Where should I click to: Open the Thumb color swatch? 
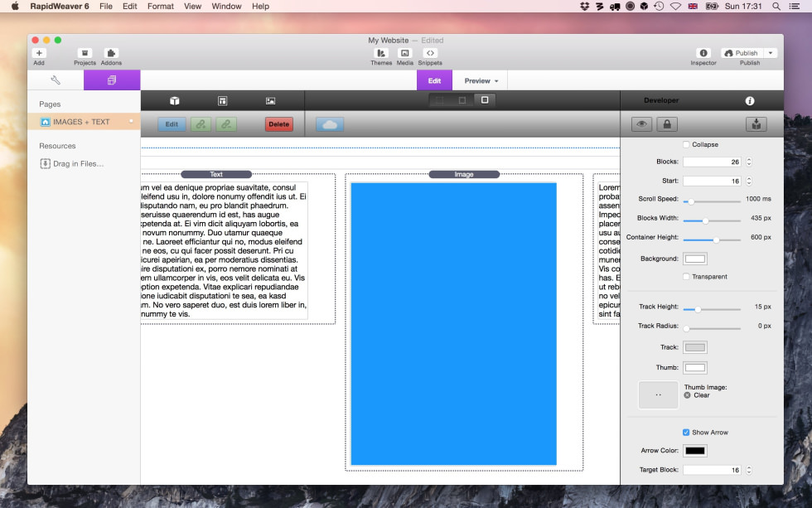(695, 368)
